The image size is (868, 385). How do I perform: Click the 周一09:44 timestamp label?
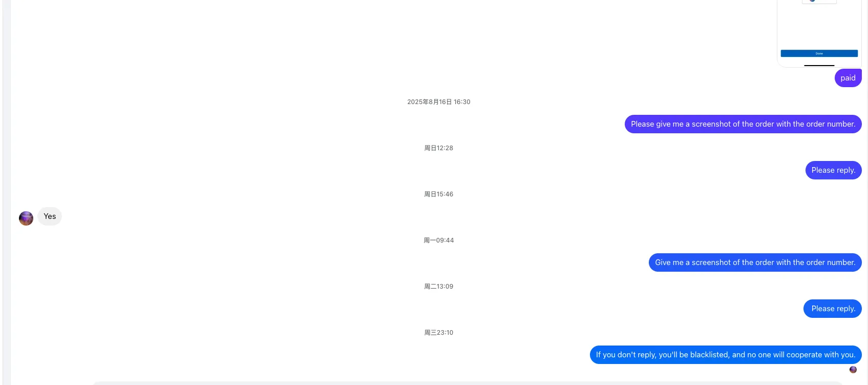tap(439, 240)
